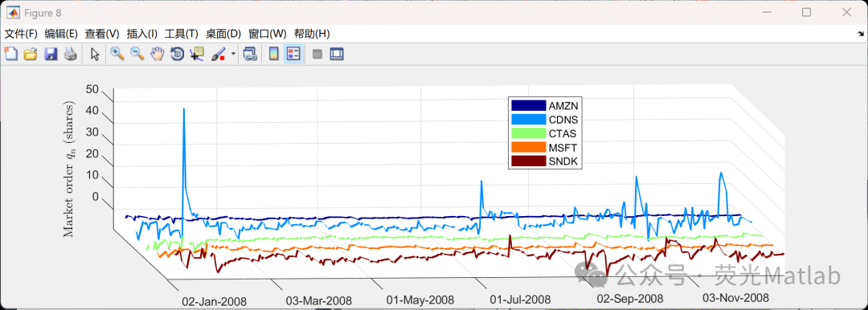The width and height of the screenshot is (868, 310).
Task: Click the Link Plot toolbar icon
Action: click(x=250, y=54)
